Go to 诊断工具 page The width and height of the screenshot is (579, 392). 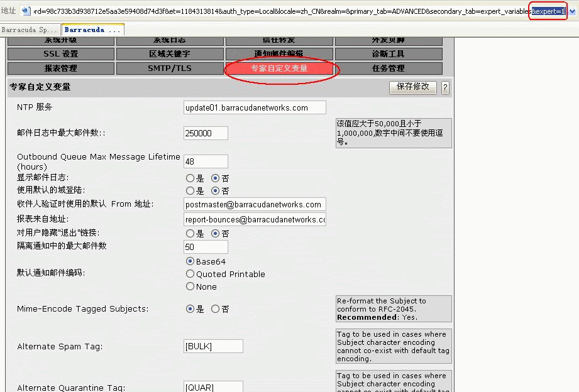pos(388,55)
